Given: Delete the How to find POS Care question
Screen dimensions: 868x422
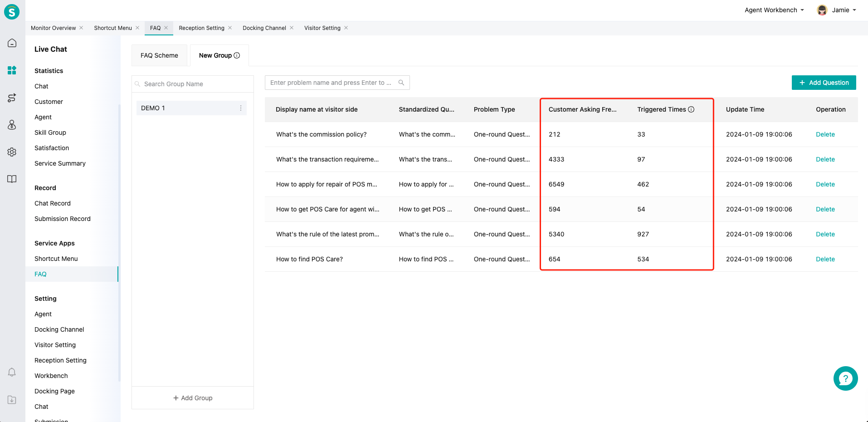Looking at the screenshot, I should click(x=825, y=259).
